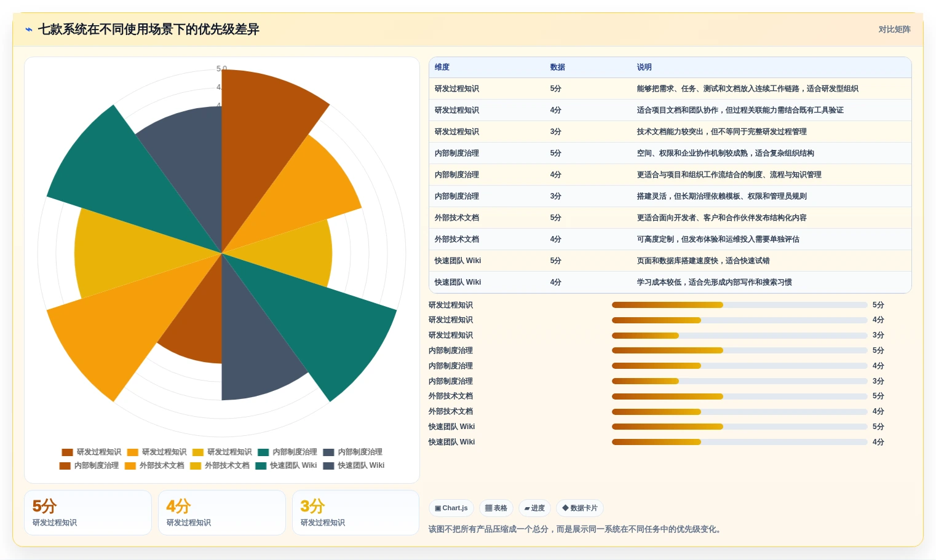Click the progress bar for 研发过程知识 3分
This screenshot has width=936, height=560.
(740, 335)
